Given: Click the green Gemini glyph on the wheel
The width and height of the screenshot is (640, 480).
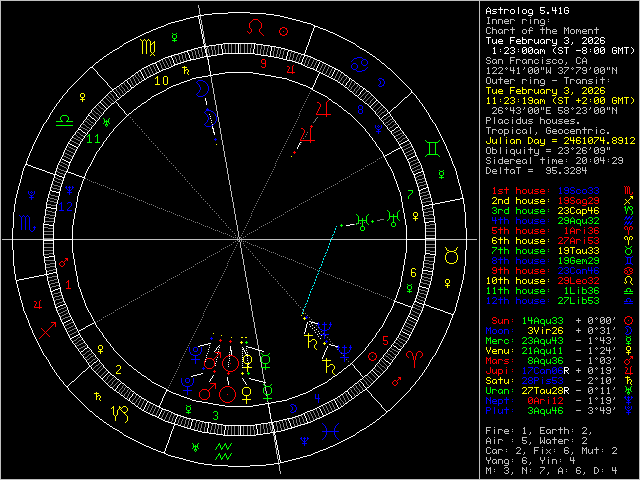Looking at the screenshot, I should [x=433, y=147].
